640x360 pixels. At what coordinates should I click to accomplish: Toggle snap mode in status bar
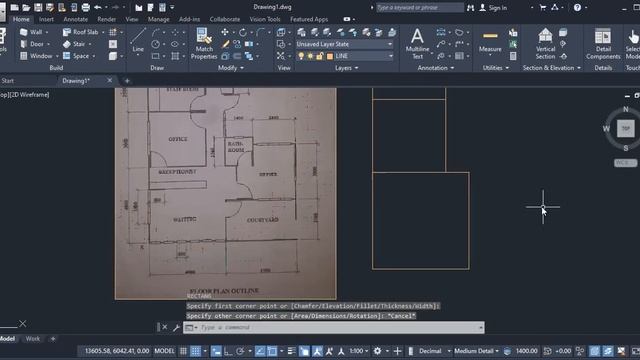pyautogui.click(x=196, y=351)
